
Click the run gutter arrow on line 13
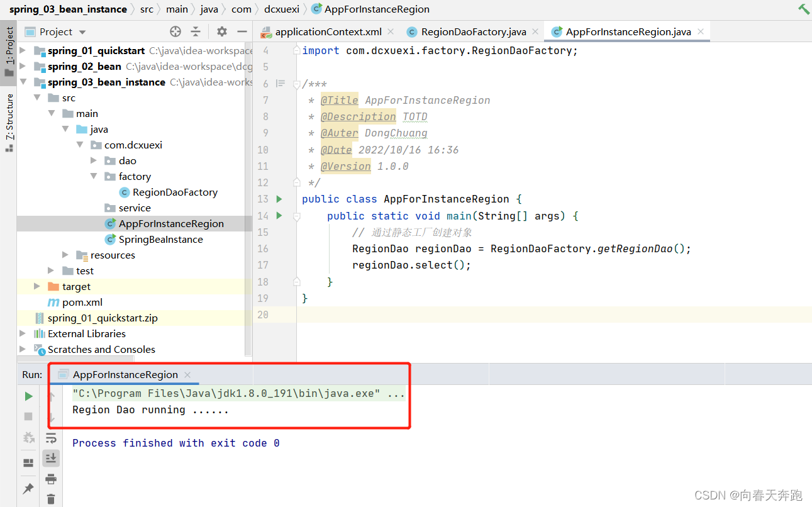[x=279, y=199]
